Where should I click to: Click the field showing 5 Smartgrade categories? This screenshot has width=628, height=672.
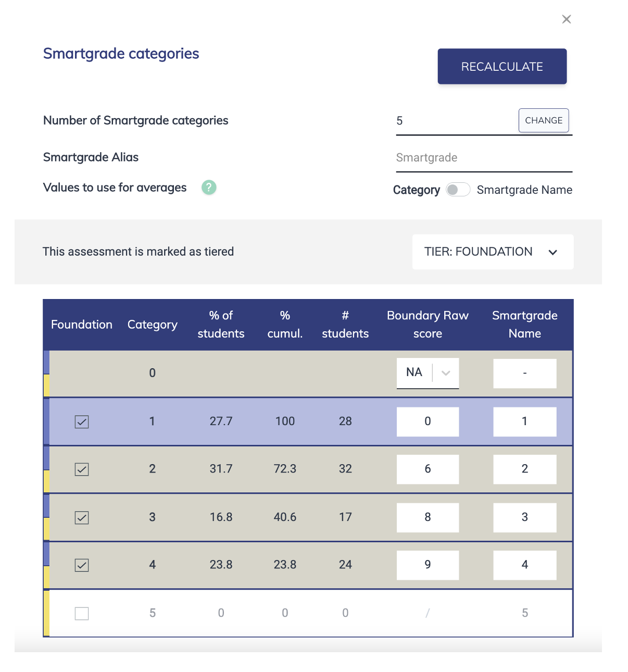click(453, 120)
